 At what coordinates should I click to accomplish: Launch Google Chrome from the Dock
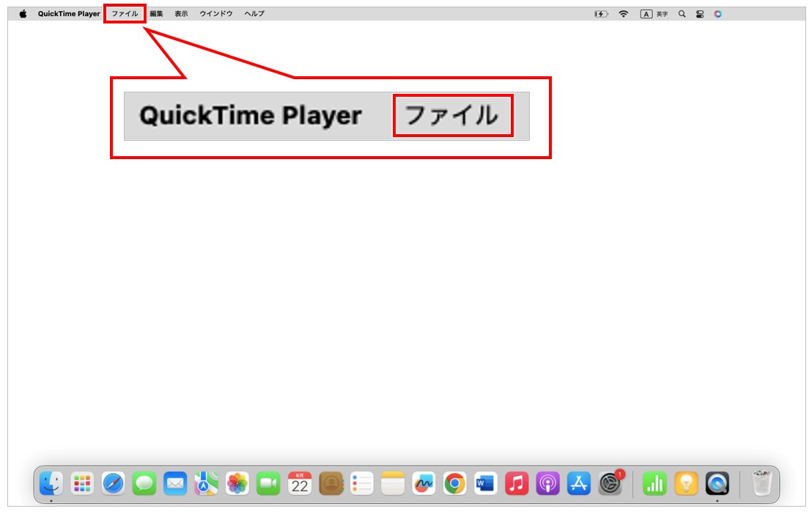click(454, 483)
